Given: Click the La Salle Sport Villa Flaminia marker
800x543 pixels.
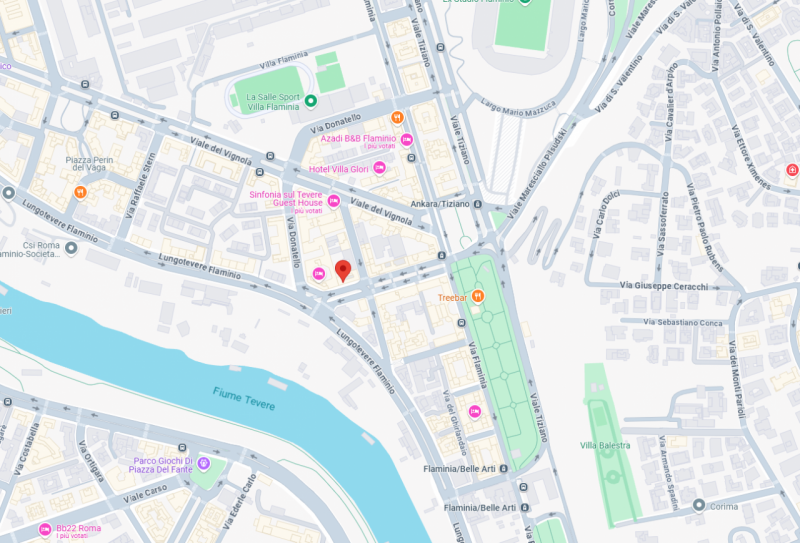Looking at the screenshot, I should (311, 101).
